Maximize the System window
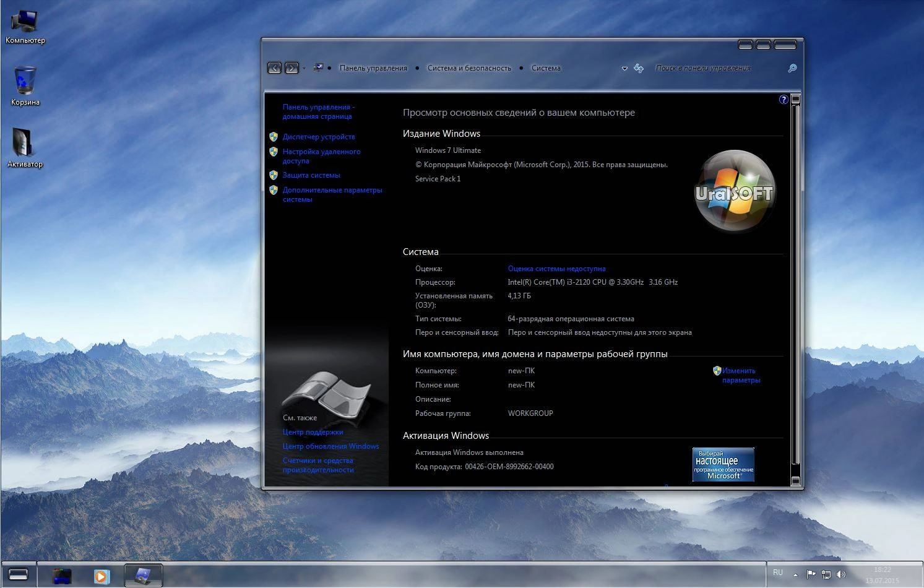Screen dimensions: 924x588 [764, 45]
